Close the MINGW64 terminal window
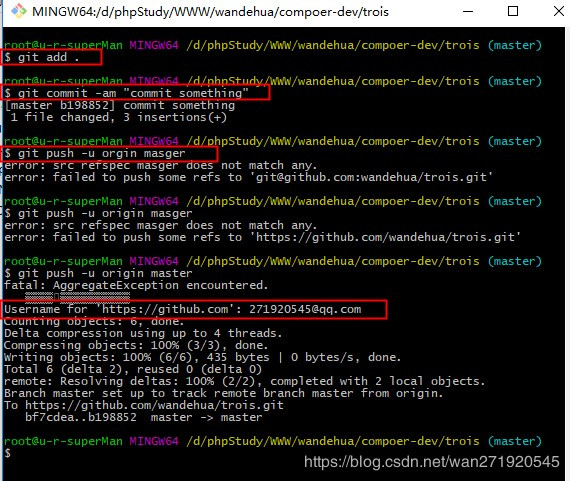570x481 pixels. [x=558, y=11]
